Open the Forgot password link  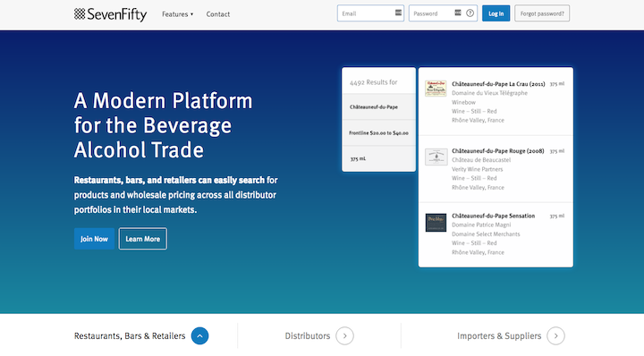pos(542,13)
